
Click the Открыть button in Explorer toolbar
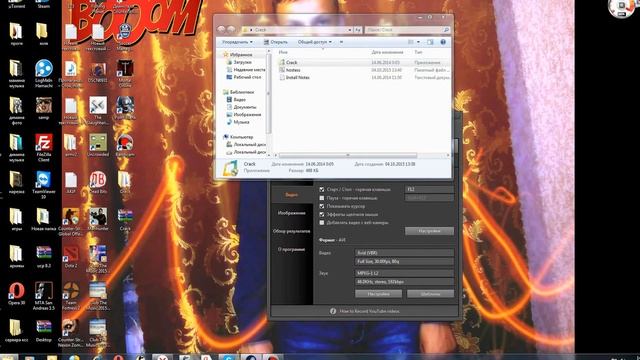(x=276, y=42)
